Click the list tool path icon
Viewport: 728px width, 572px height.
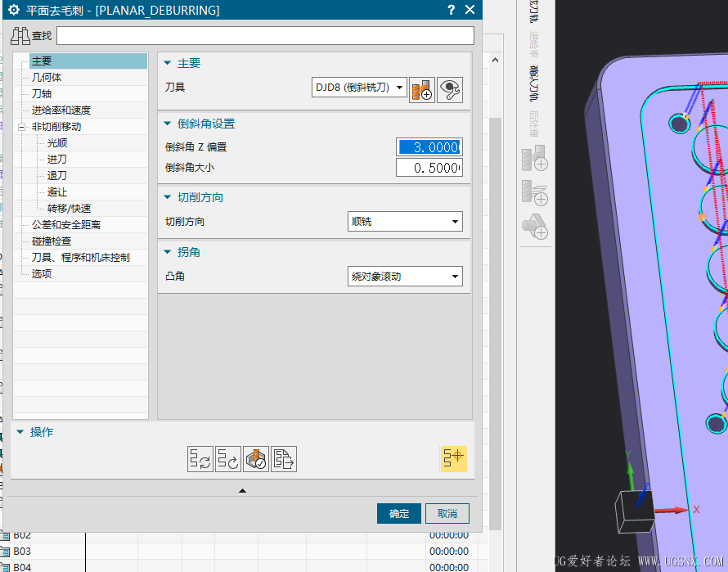pyautogui.click(x=284, y=459)
